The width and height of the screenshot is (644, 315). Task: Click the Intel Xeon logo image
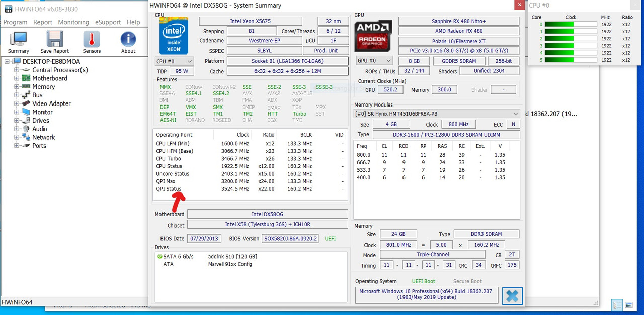[x=174, y=35]
